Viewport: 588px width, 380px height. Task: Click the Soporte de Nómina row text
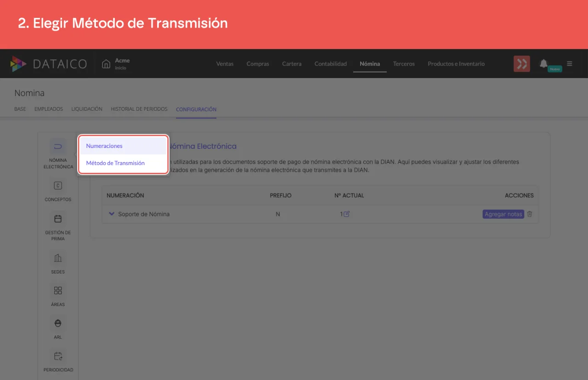pyautogui.click(x=144, y=214)
